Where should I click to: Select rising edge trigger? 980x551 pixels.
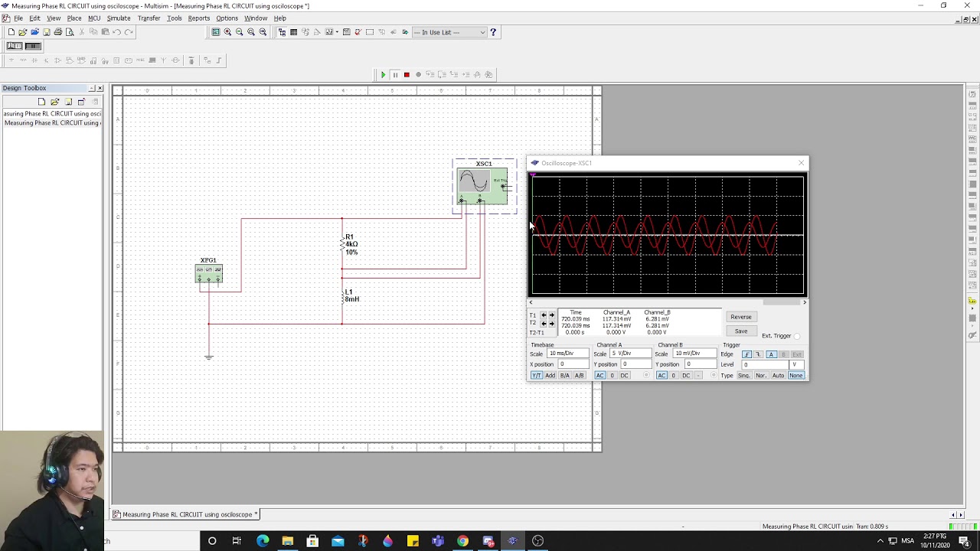(x=747, y=354)
